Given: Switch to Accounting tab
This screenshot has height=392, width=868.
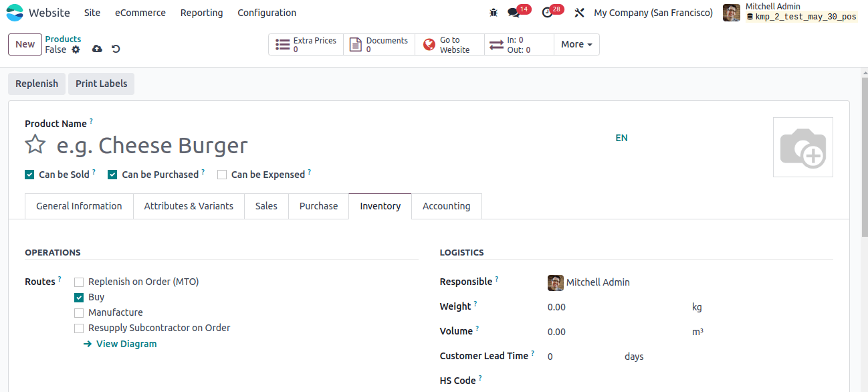Looking at the screenshot, I should pyautogui.click(x=446, y=206).
